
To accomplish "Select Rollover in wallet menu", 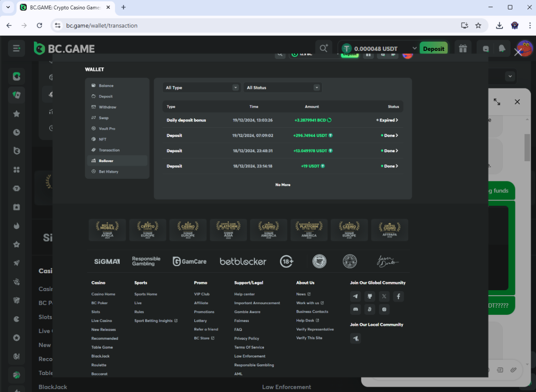I will coord(106,161).
